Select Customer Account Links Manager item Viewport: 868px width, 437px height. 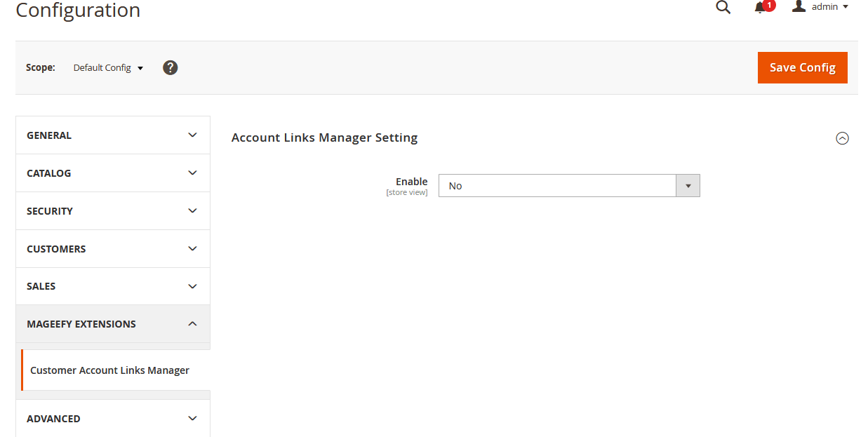coord(109,370)
